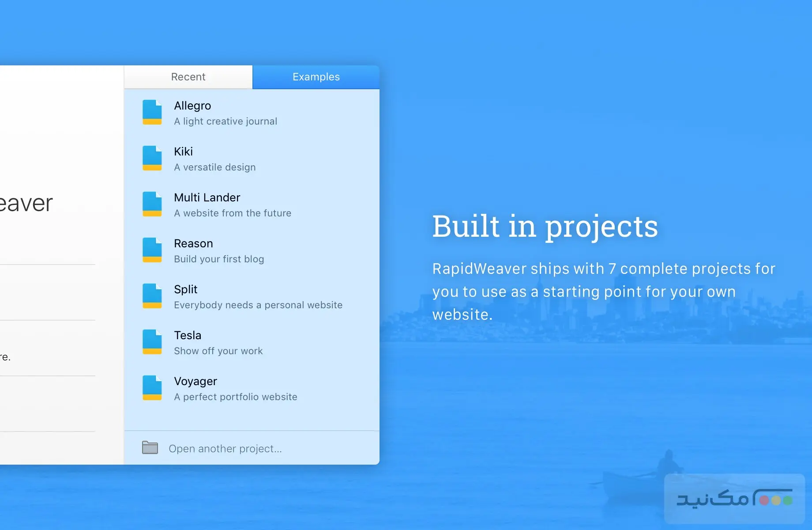The width and height of the screenshot is (812, 530).
Task: Click the Split project document icon
Action: pyautogui.click(x=152, y=296)
